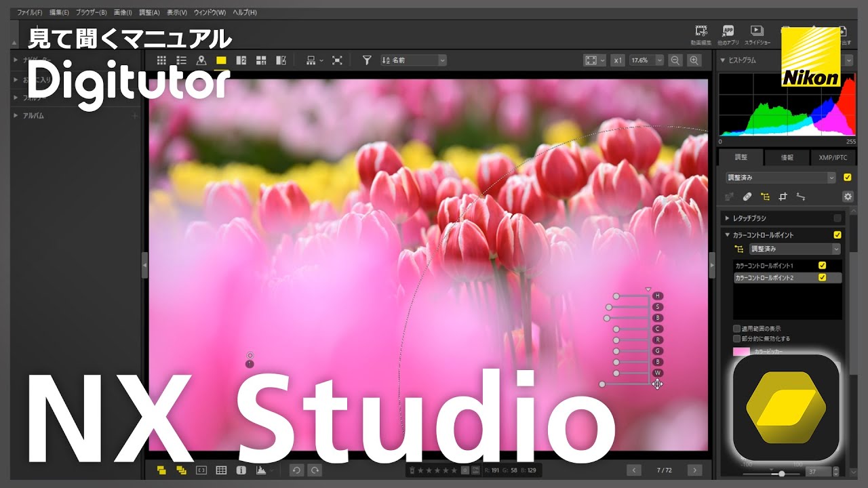
Task: Expand the レタッチブラシ section
Action: pos(728,218)
